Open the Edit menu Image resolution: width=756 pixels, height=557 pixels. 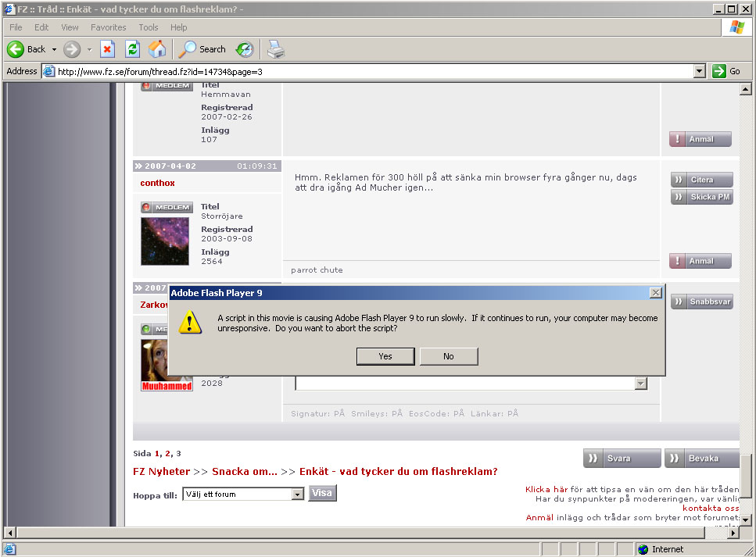[x=41, y=27]
